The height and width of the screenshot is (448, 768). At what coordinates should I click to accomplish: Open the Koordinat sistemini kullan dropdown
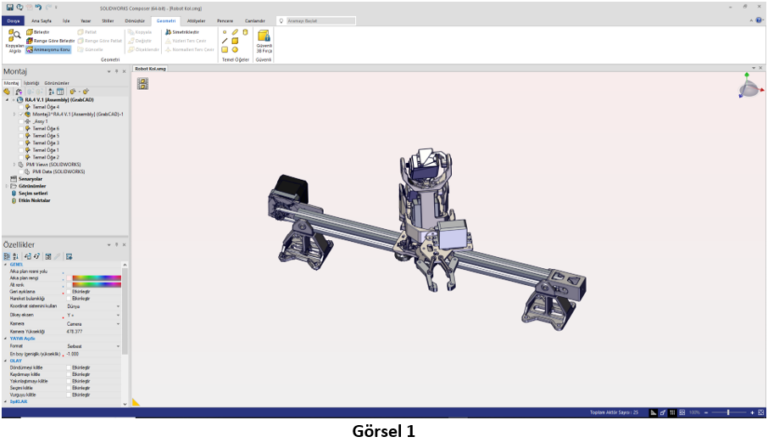tap(119, 306)
